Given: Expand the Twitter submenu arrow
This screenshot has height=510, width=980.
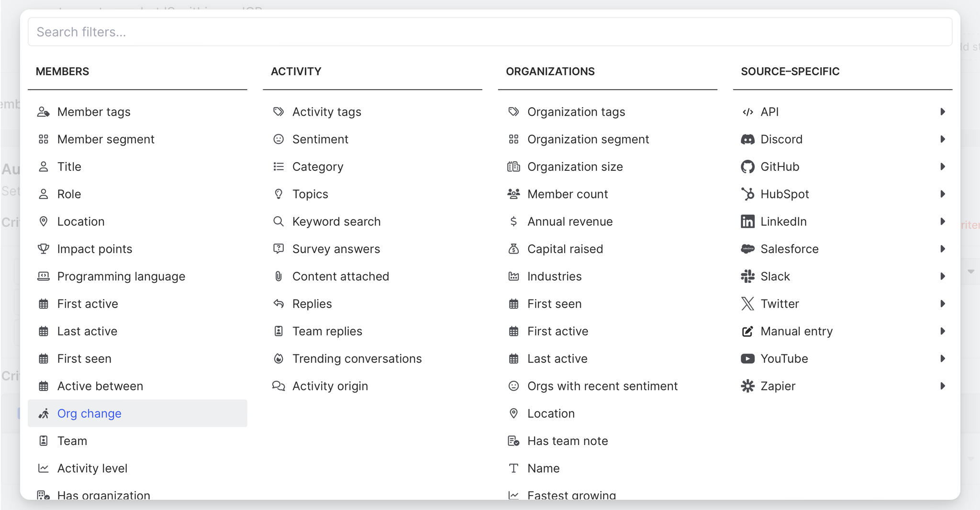Looking at the screenshot, I should tap(942, 304).
